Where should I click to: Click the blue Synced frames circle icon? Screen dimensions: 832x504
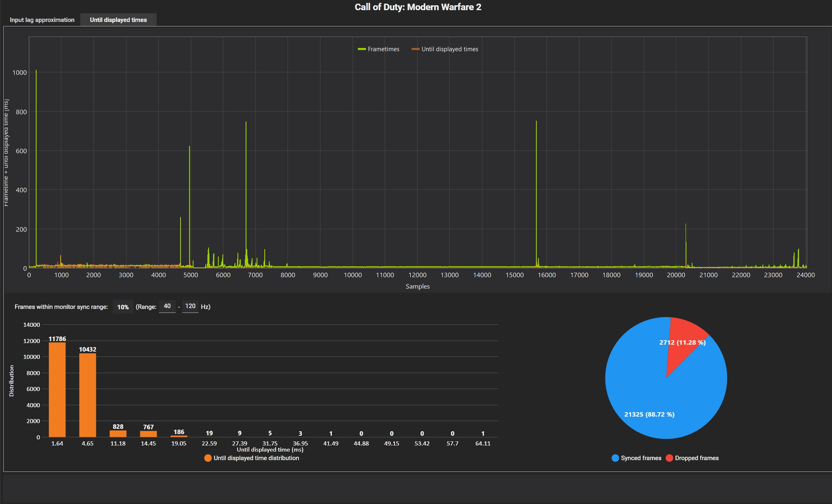pyautogui.click(x=615, y=458)
